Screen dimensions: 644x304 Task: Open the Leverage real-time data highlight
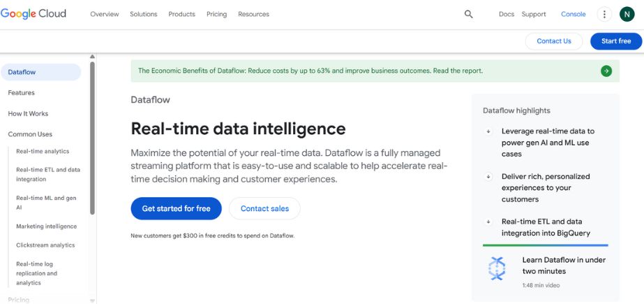coord(548,143)
